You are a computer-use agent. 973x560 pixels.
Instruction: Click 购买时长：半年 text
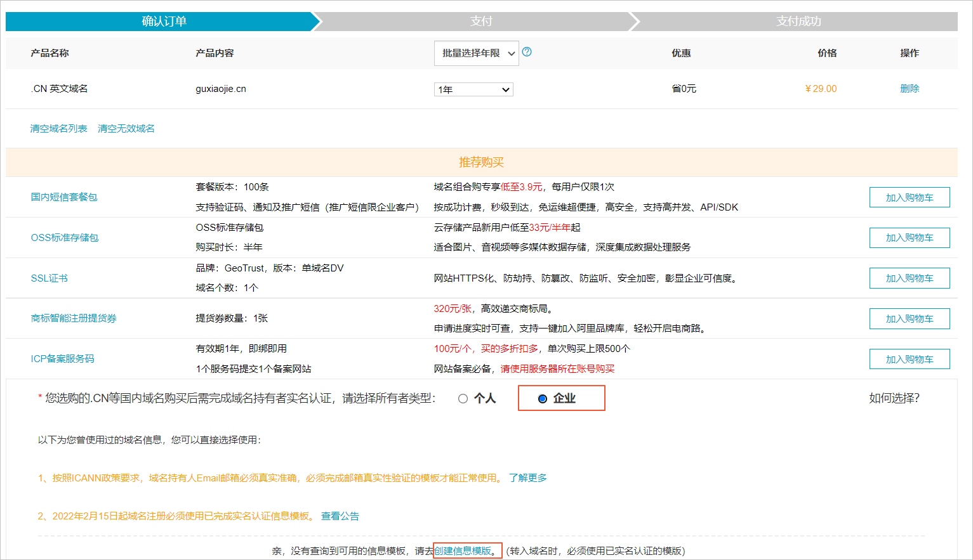(229, 247)
